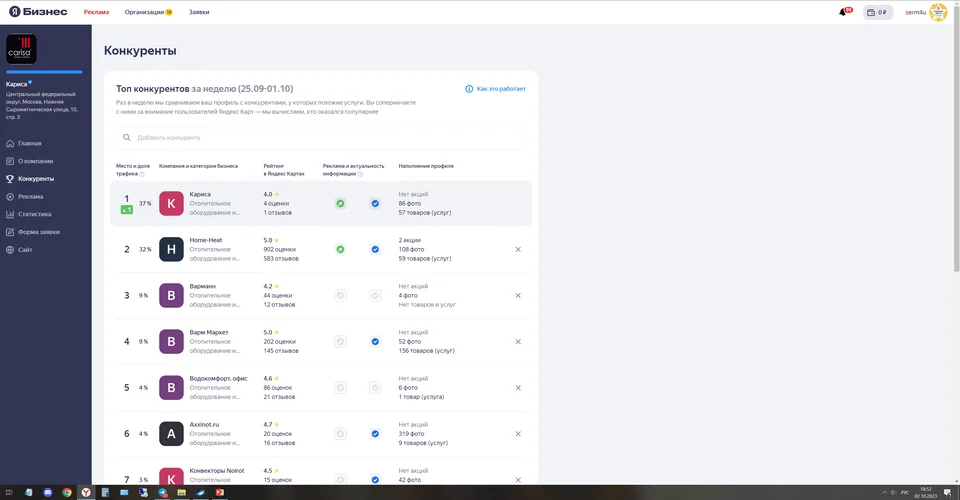
Task: Click the magnifier icon in competitor search
Action: pyautogui.click(x=127, y=138)
